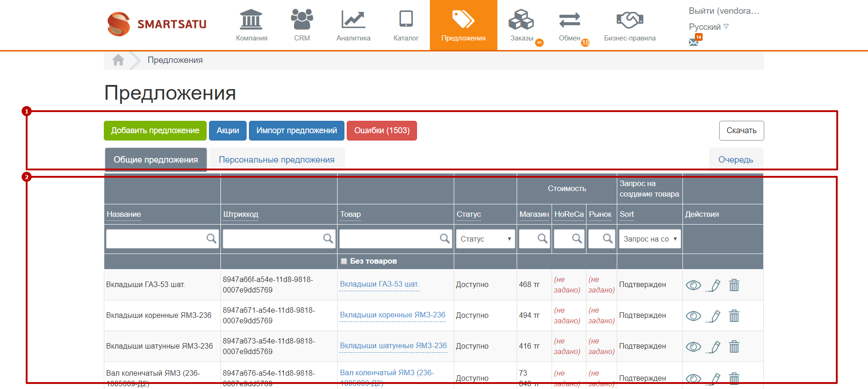
Task: Open the Каталог tablet icon
Action: click(406, 19)
